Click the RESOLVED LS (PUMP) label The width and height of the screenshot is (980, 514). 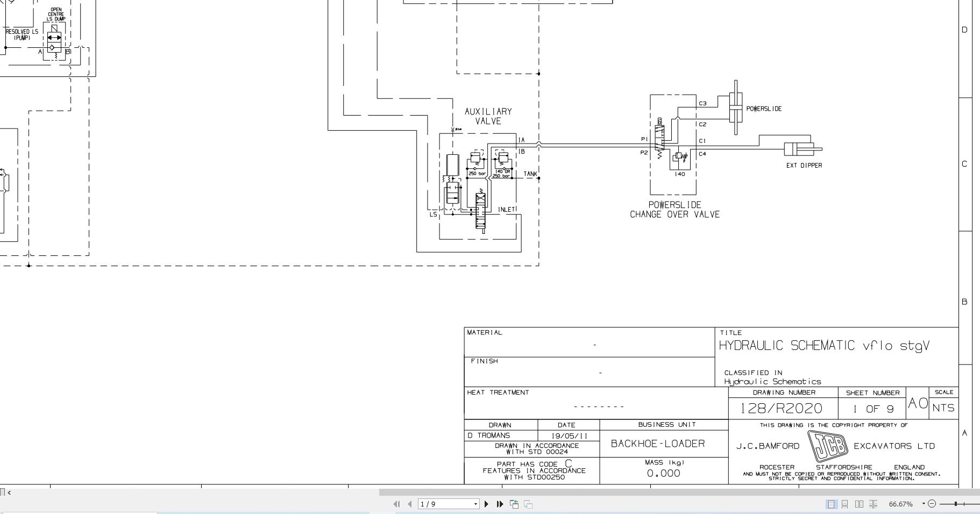[22, 35]
